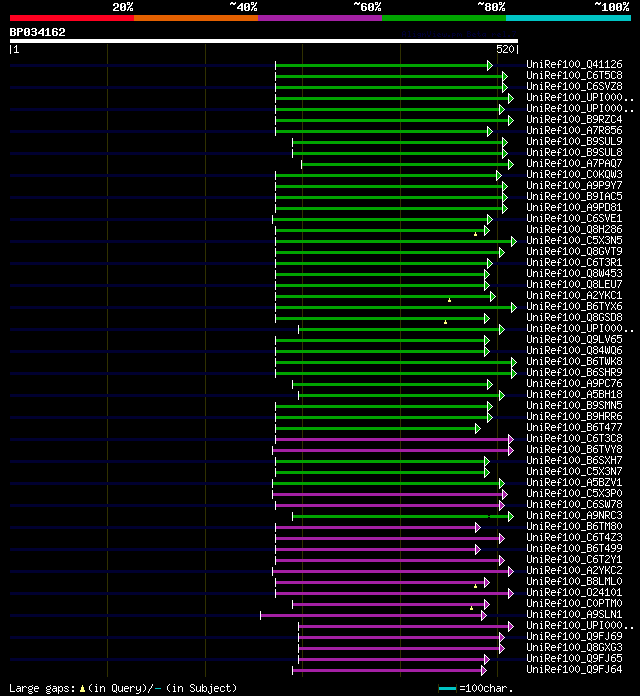The image size is (640, 696).
Task: Choose the UniRef100_C5X3N5 label
Action: (x=574, y=241)
